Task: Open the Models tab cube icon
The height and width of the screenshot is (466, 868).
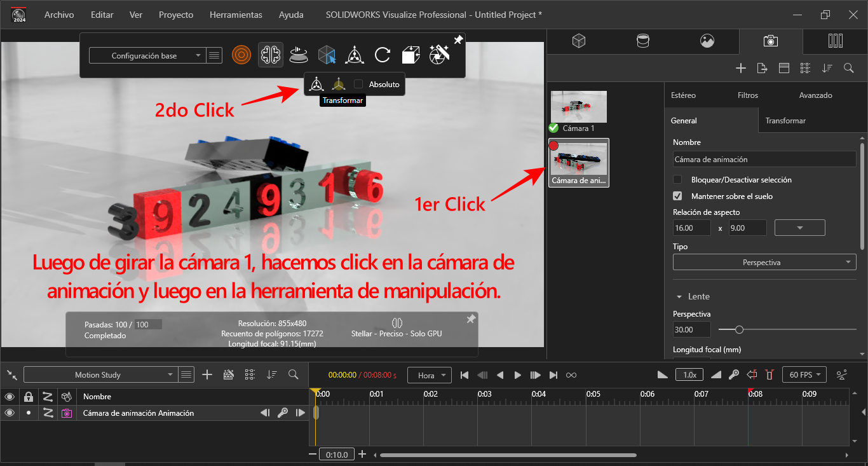Action: tap(578, 41)
